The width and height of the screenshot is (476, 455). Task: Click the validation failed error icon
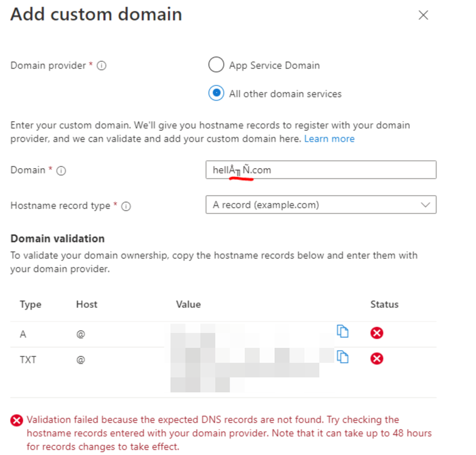click(x=17, y=420)
